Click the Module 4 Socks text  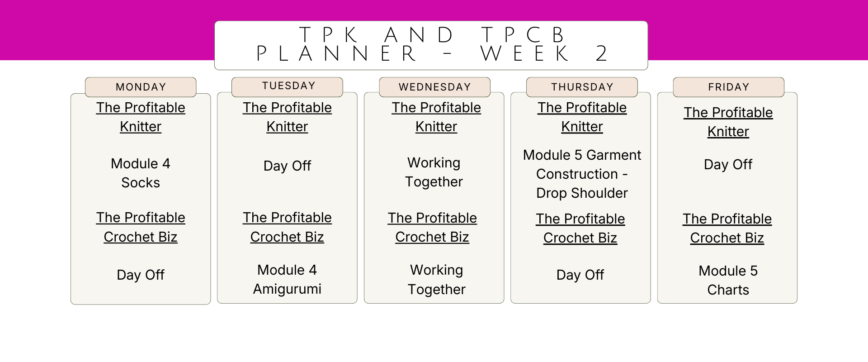(141, 173)
